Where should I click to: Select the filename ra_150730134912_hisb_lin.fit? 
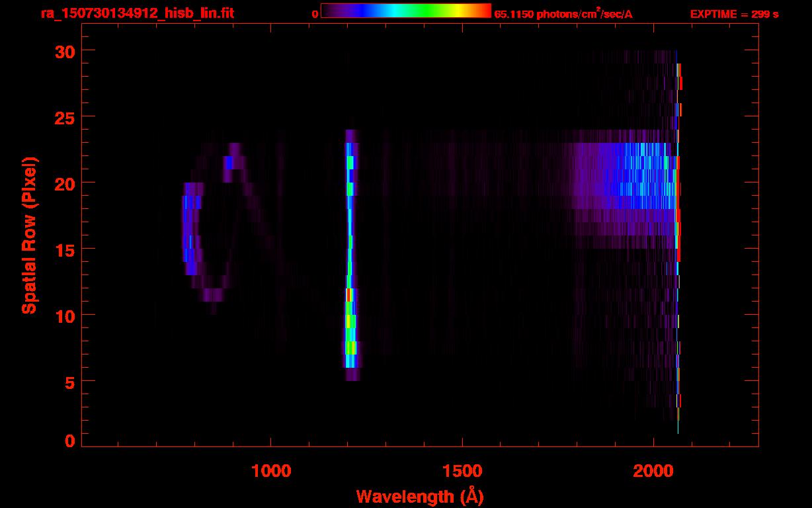pos(137,13)
